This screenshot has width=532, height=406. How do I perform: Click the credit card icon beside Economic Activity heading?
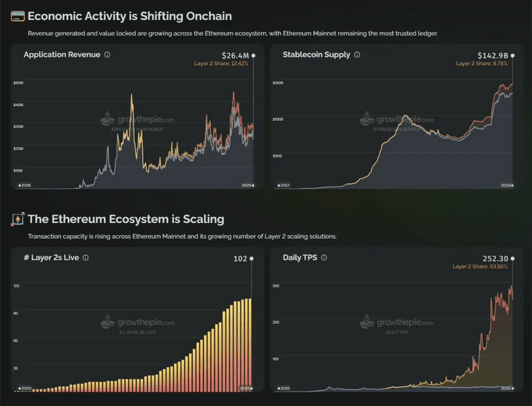(x=17, y=16)
